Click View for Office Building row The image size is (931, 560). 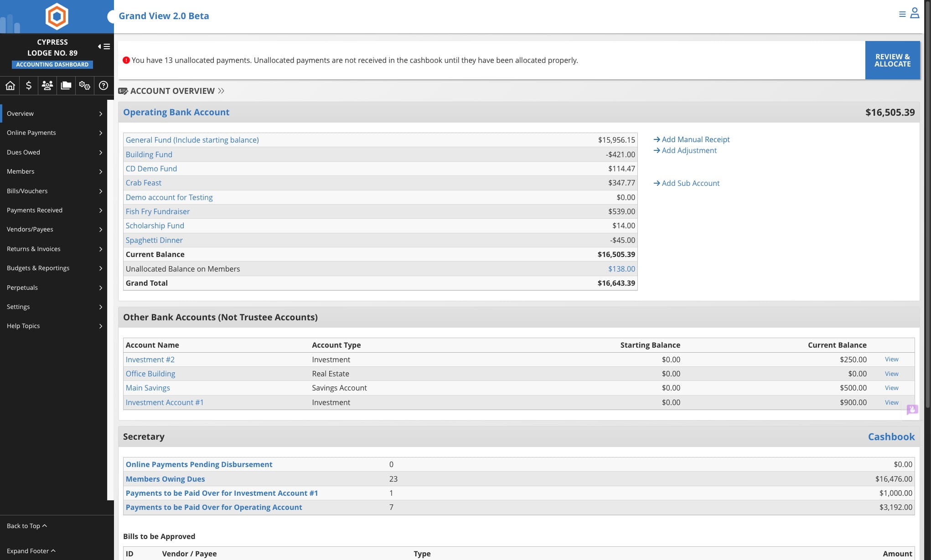pyautogui.click(x=891, y=374)
